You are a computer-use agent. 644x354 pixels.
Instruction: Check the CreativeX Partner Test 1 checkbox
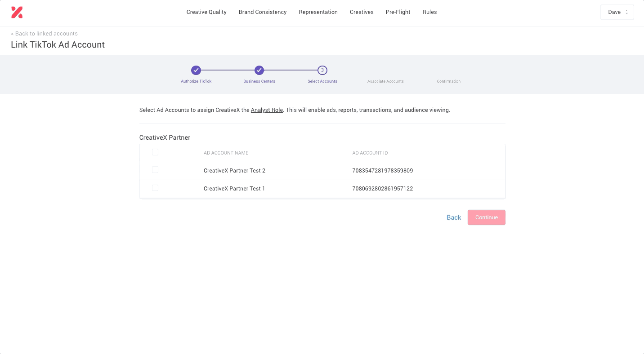(155, 188)
